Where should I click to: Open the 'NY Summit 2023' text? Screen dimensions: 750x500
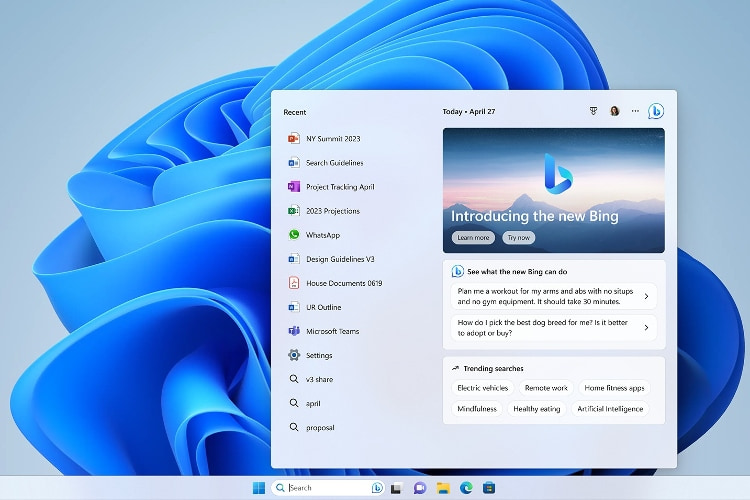[333, 139]
